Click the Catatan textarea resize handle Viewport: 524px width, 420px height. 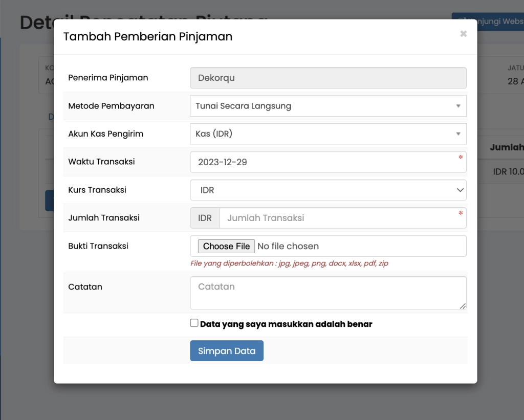tap(463, 306)
